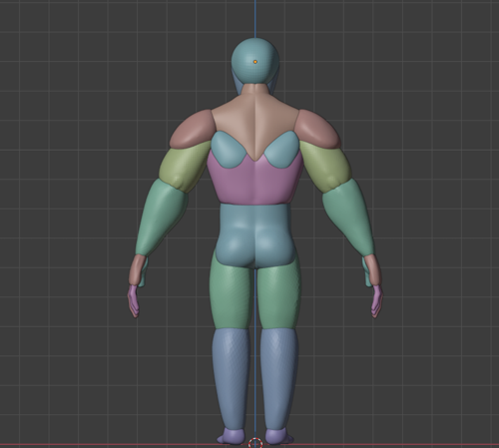Click the 3D cursor at the model's feet
The width and height of the screenshot is (499, 448).
255,443
